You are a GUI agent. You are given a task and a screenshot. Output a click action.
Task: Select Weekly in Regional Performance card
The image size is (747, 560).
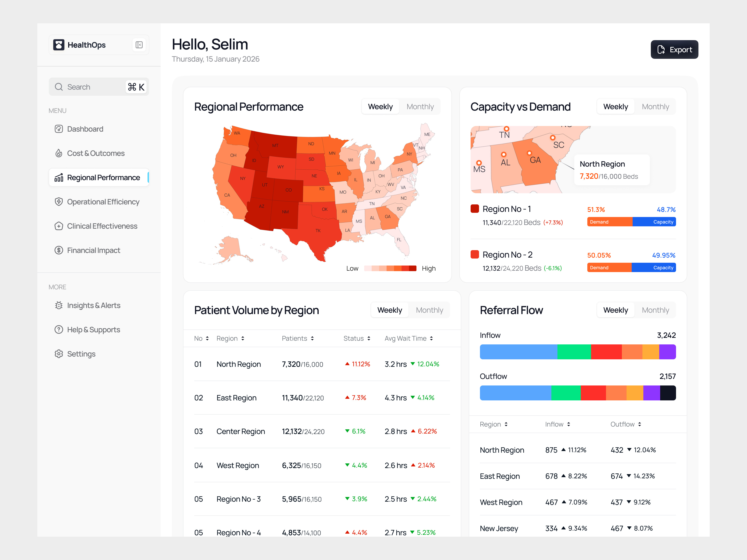point(380,107)
